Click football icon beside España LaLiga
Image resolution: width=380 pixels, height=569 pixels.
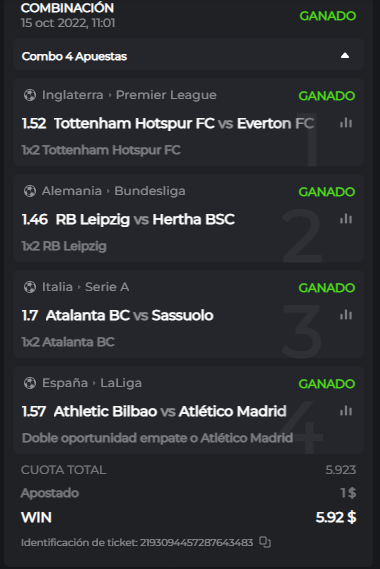click(30, 383)
